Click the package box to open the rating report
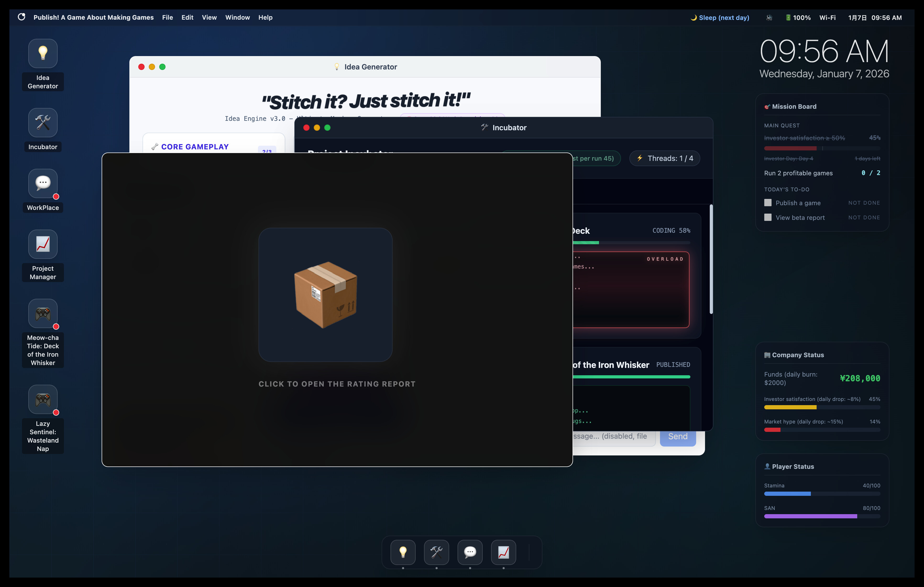Screen dimensions: 924x587 click(x=325, y=295)
